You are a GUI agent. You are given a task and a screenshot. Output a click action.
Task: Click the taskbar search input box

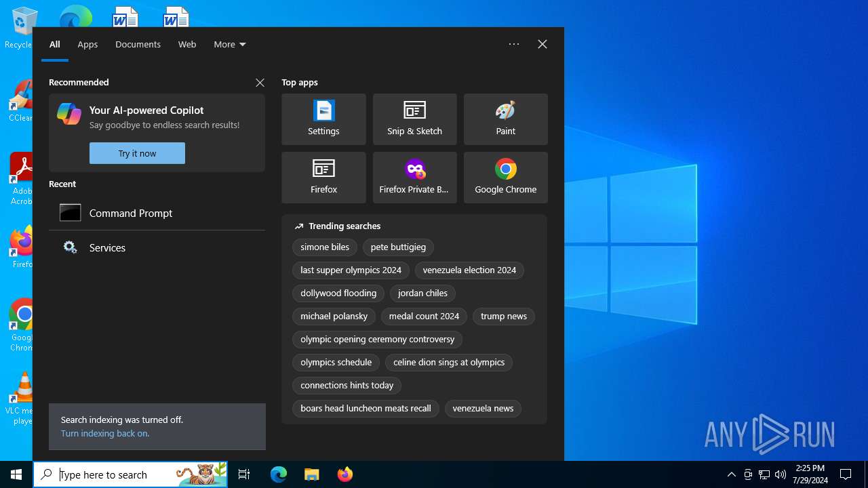click(x=130, y=474)
